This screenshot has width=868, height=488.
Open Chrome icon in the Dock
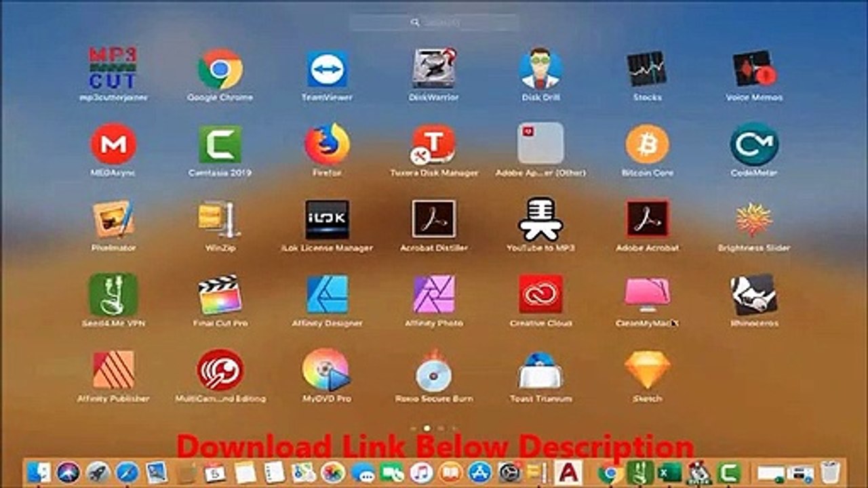tap(610, 472)
